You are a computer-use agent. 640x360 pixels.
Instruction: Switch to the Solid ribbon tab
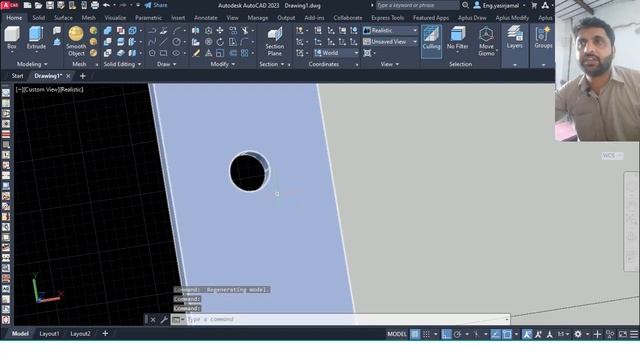pos(39,18)
